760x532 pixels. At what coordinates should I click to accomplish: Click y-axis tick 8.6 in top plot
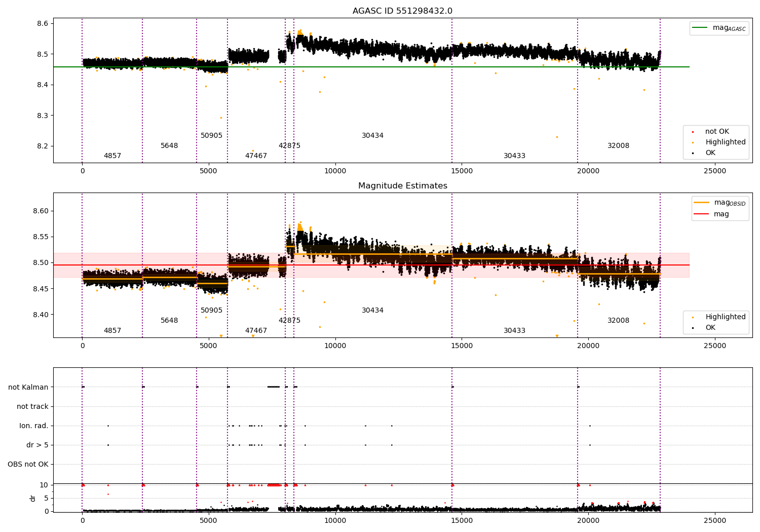click(x=43, y=24)
